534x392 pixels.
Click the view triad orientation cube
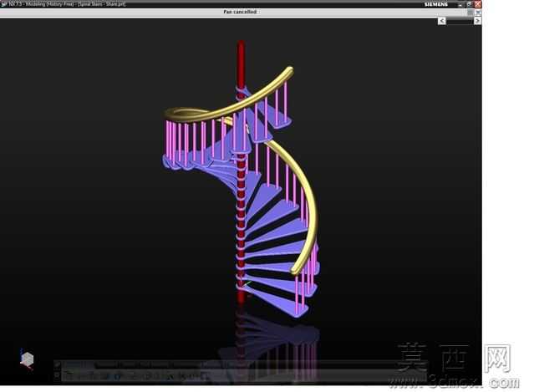click(27, 359)
